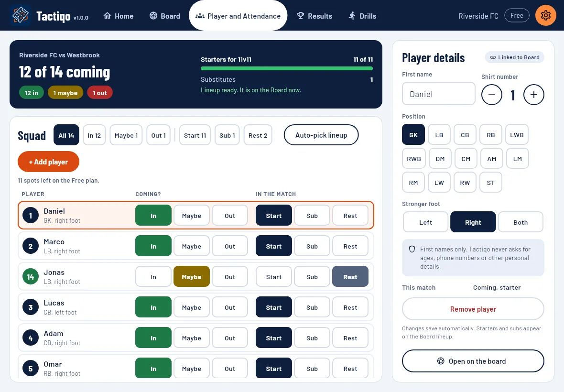Click Daniel's number 1 shirt badge

[31, 216]
